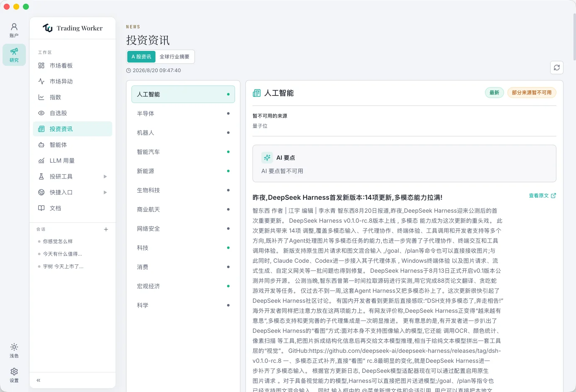This screenshot has height=392, width=576.
Task: Expand the 快捷入口 submenu arrow
Action: point(105,192)
